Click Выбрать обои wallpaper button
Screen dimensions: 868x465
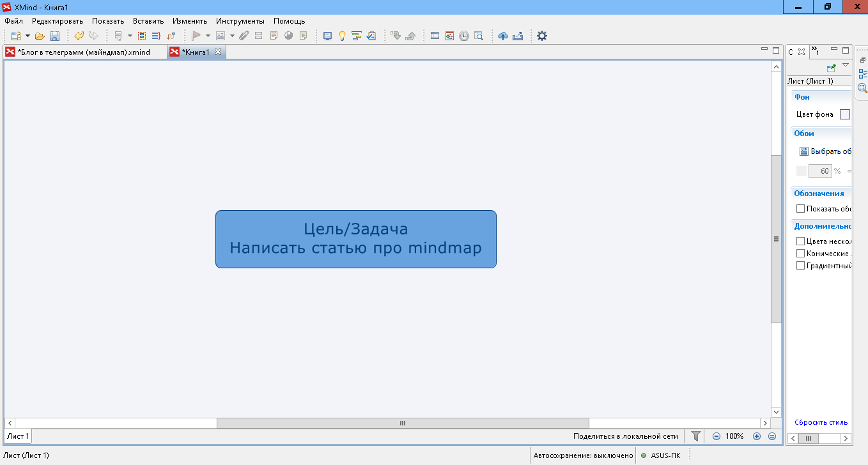tap(826, 151)
